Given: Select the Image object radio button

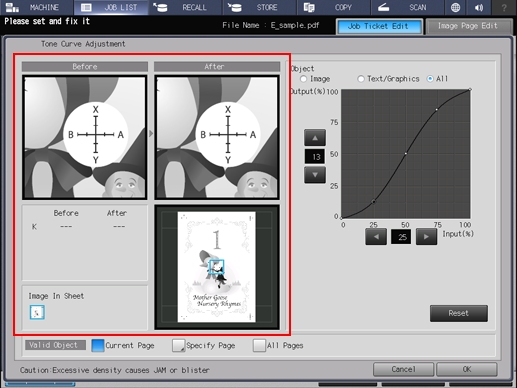Looking at the screenshot, I should coord(303,79).
